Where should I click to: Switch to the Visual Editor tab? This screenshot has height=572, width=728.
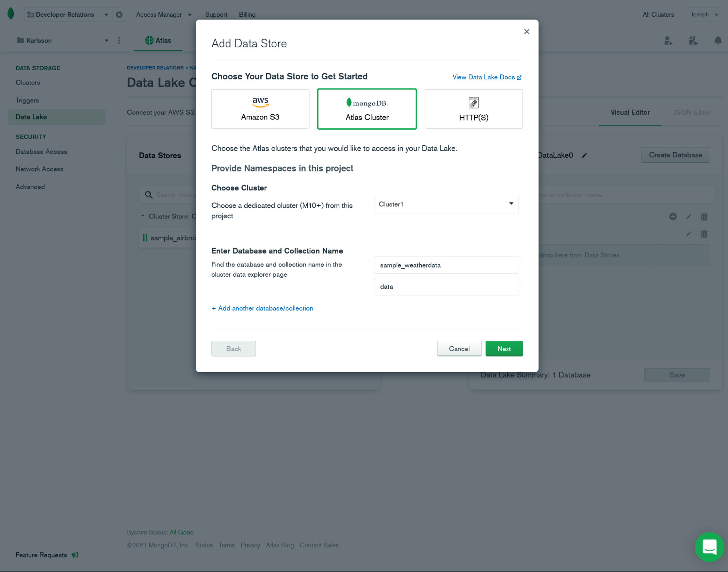point(630,113)
